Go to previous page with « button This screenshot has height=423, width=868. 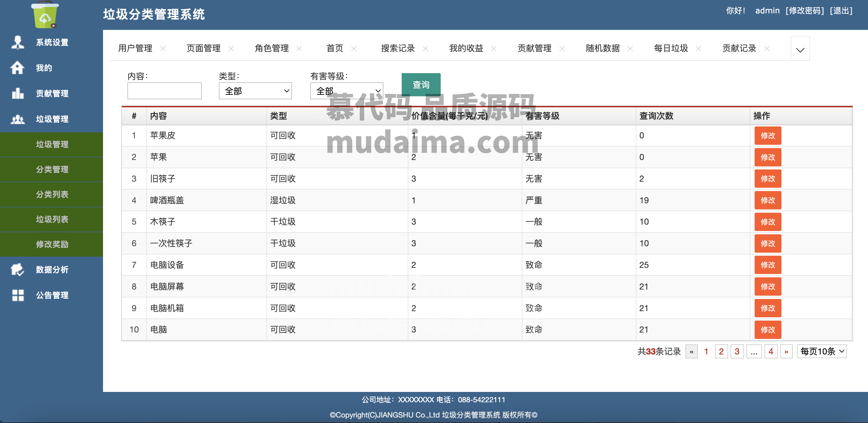[692, 352]
